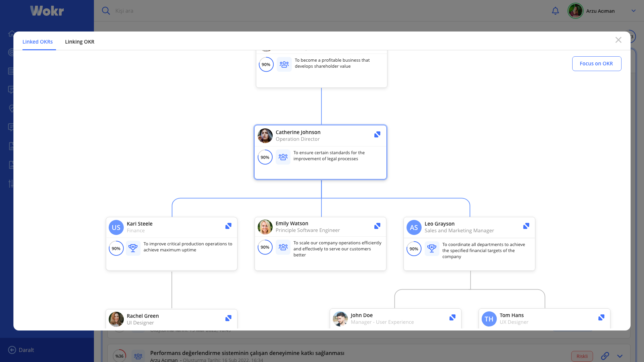Click the search magnifier icon in the top bar
The width and height of the screenshot is (644, 362).
pyautogui.click(x=106, y=10)
